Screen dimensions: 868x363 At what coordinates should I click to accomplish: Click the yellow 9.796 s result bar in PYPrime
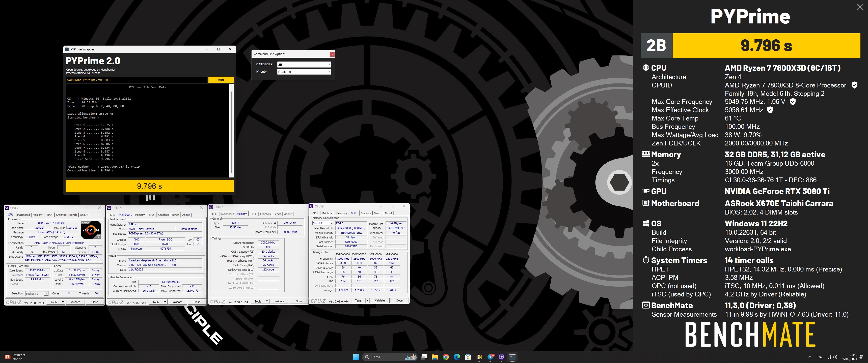click(x=149, y=186)
